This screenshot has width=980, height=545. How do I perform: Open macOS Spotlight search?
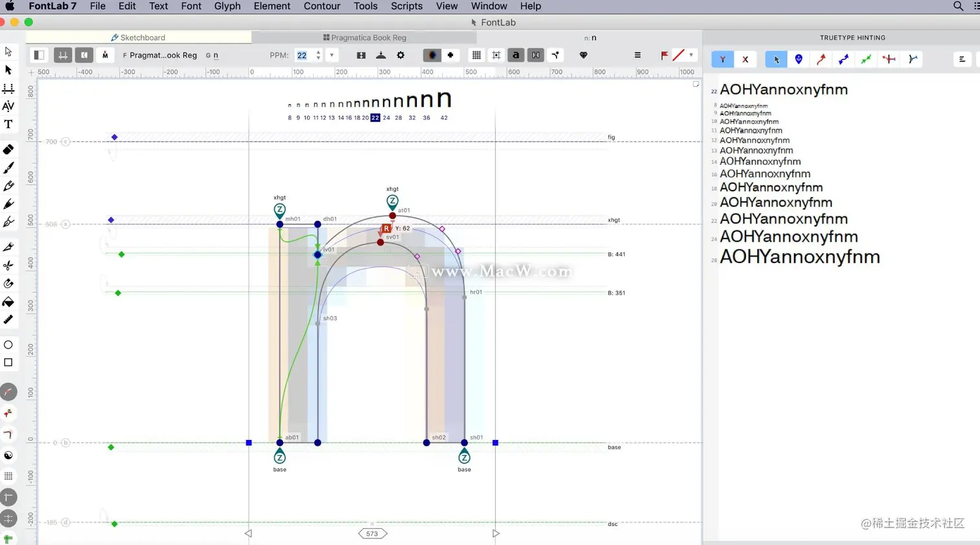(958, 6)
